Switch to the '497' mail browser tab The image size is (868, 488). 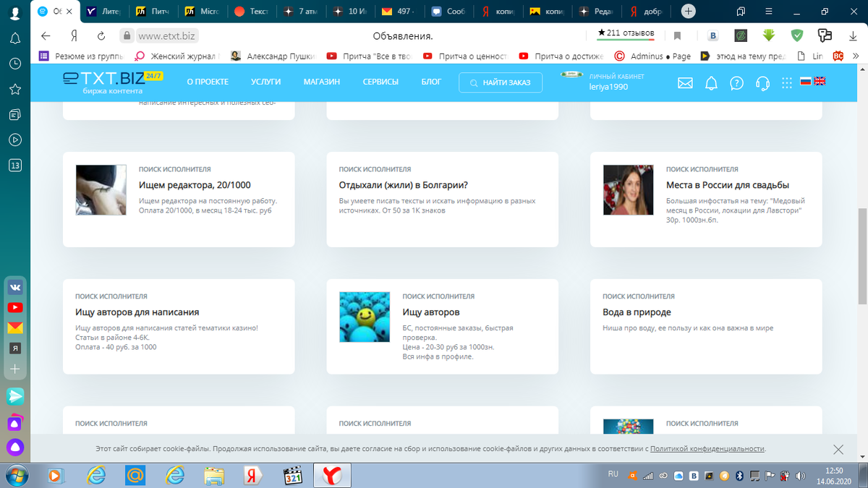tap(399, 12)
